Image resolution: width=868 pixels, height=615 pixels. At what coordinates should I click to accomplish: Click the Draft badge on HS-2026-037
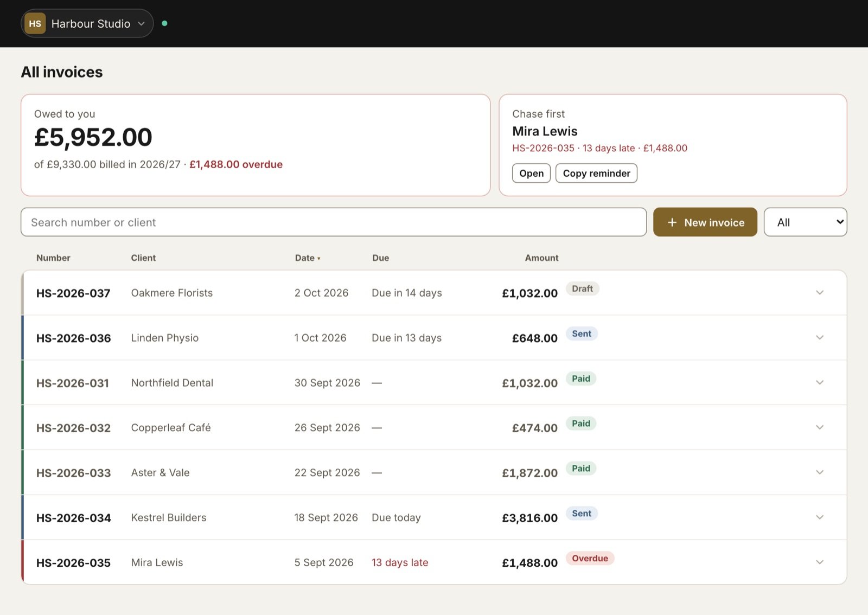tap(582, 289)
